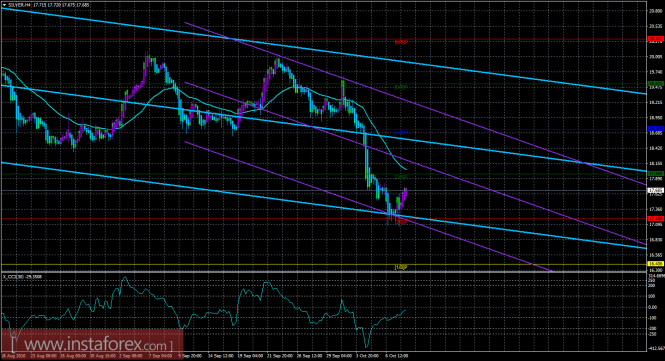Click the 21 Sep 20:00 time axis label

280,356
